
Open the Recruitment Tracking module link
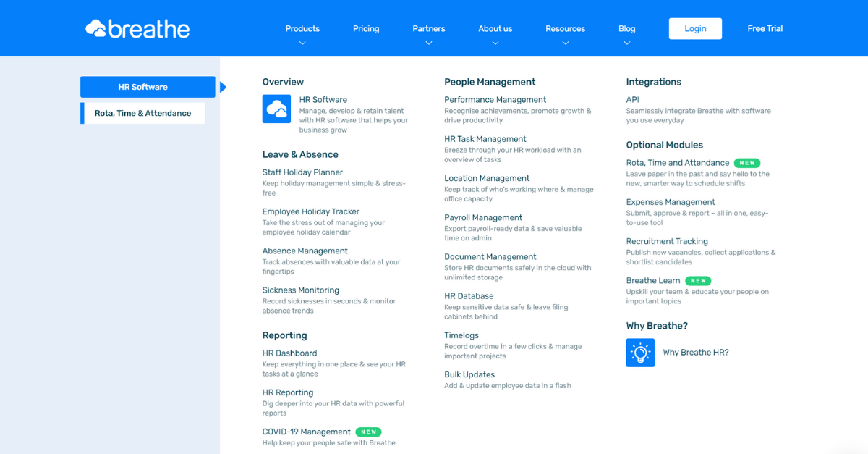(666, 241)
